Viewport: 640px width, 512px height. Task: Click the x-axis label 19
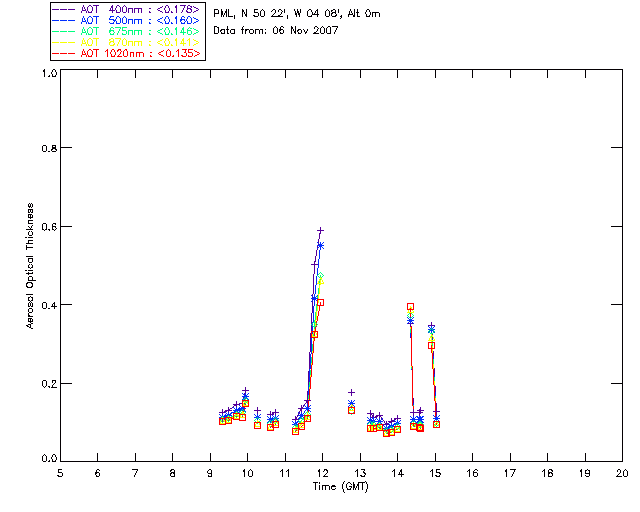[585, 473]
